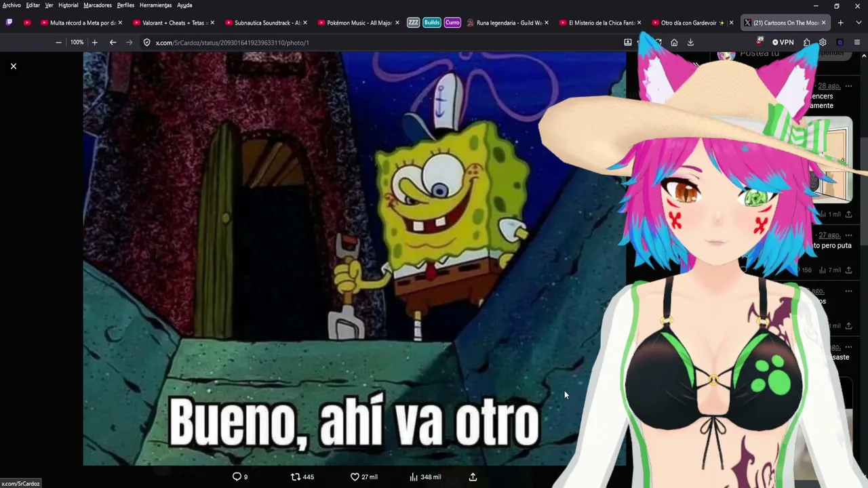Close the 'Multa récord a Meta' tab
Screen dimensions: 868x488
point(120,22)
